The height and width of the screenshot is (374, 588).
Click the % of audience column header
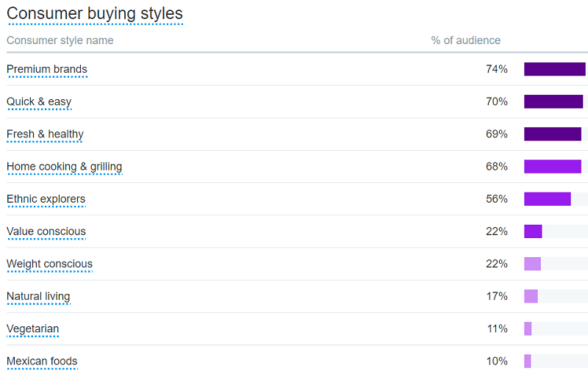click(x=465, y=40)
